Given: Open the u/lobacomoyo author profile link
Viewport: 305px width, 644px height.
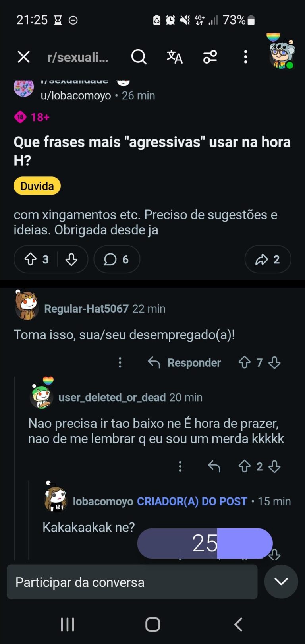Looking at the screenshot, I should 76,96.
